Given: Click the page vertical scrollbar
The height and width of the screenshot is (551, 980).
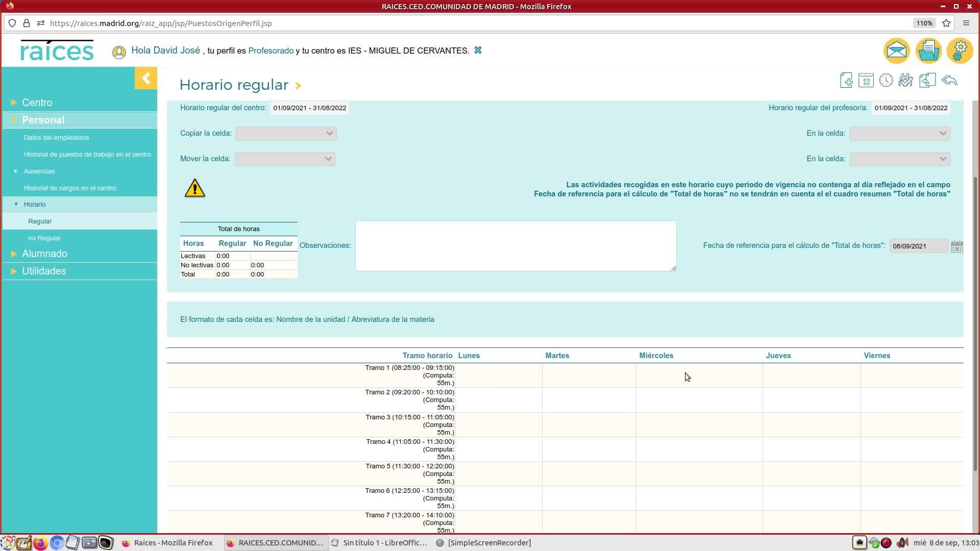Looking at the screenshot, I should coord(975,321).
